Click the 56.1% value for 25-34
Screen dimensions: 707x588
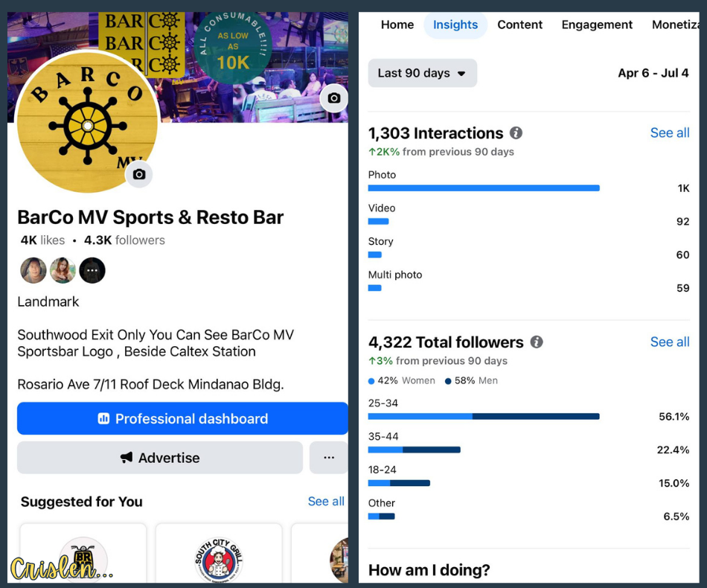(x=674, y=417)
